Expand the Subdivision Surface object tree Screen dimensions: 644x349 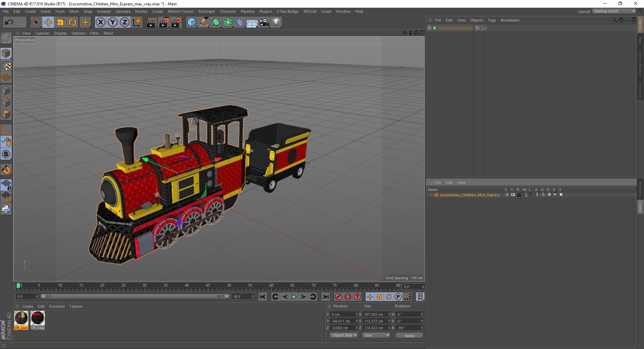tap(429, 28)
